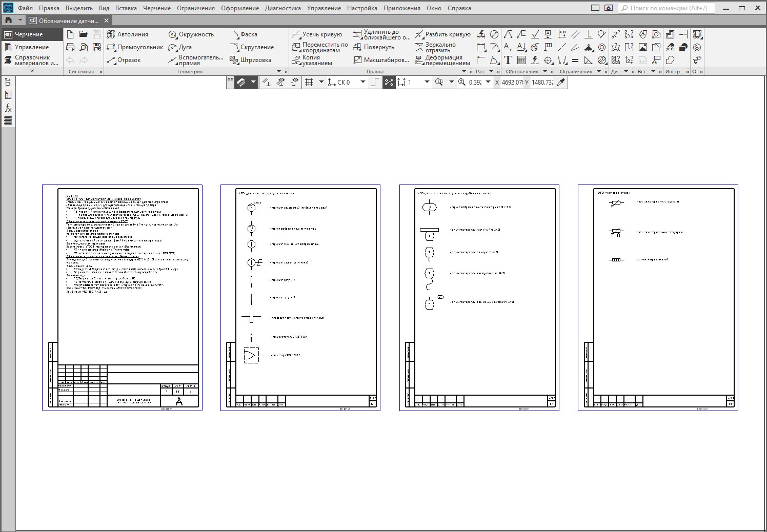Select the Автолиния drawing tool
Screen dimensions: 767x532
coord(127,34)
